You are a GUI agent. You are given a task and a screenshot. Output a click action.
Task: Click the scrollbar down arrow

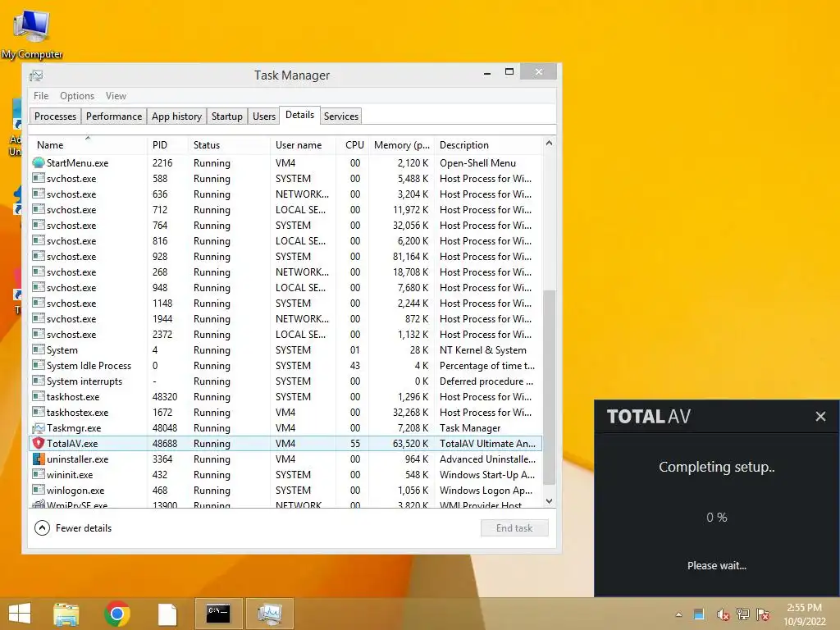coord(549,501)
